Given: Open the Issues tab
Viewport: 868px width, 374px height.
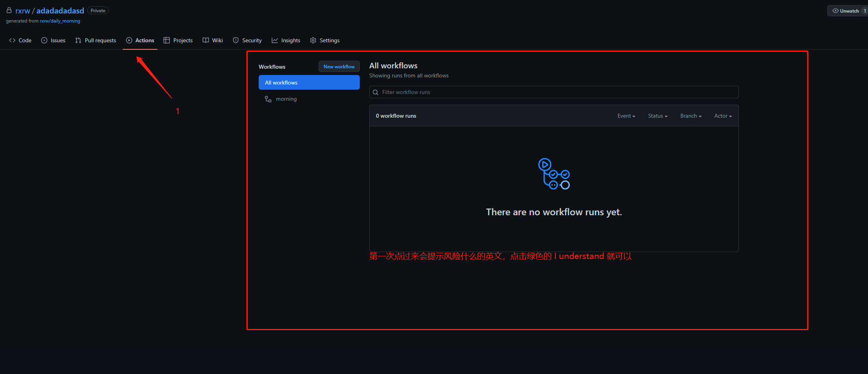Looking at the screenshot, I should [x=53, y=40].
